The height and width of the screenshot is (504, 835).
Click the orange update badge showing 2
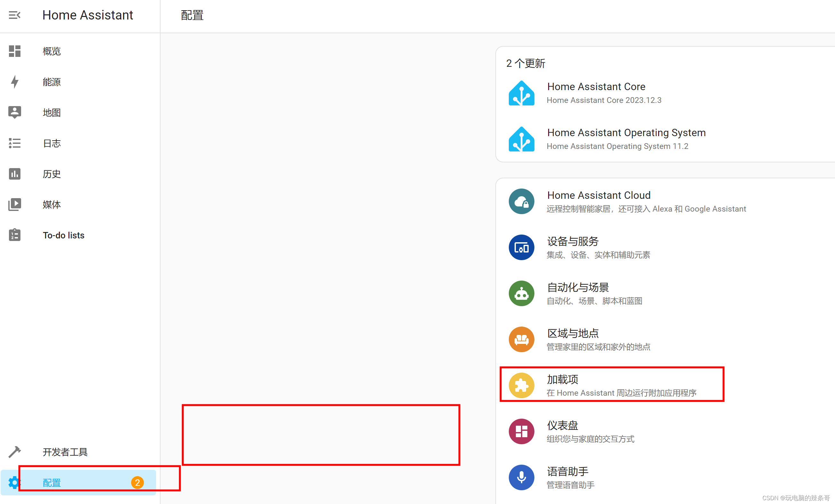tap(137, 482)
